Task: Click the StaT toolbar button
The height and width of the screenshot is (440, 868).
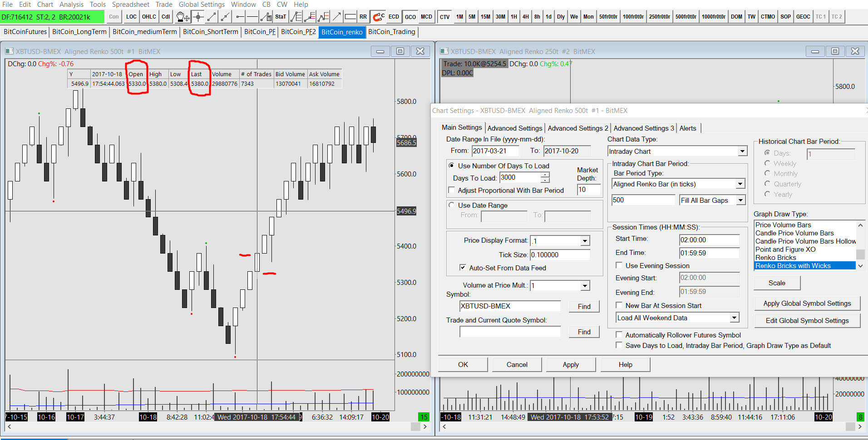Action: click(x=281, y=17)
